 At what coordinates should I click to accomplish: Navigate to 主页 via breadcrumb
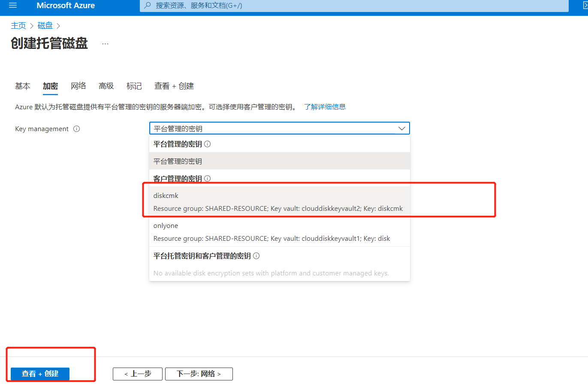18,25
